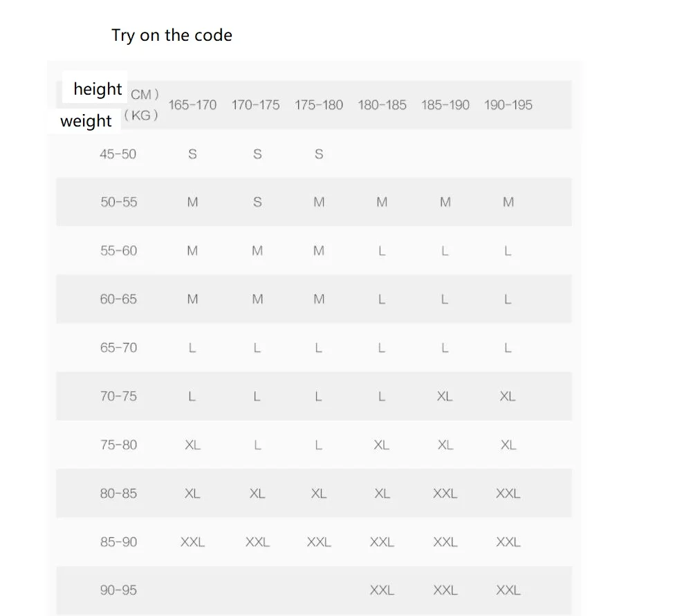
Task: Click the 45-50 weight row label
Action: click(118, 154)
